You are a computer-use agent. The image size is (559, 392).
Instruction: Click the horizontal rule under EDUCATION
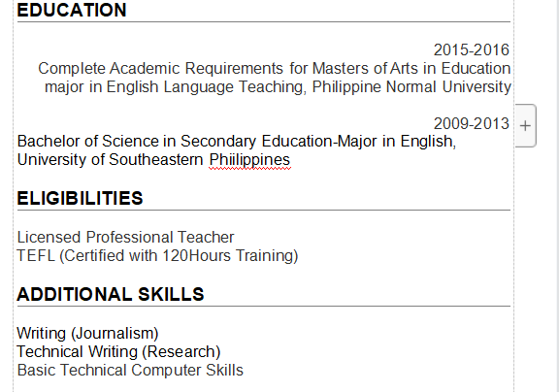263,21
